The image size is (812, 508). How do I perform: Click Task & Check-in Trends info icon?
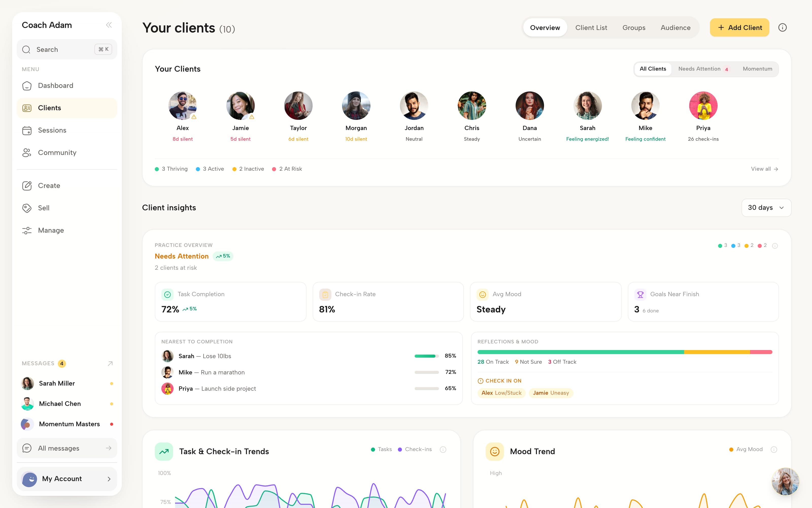[443, 450]
